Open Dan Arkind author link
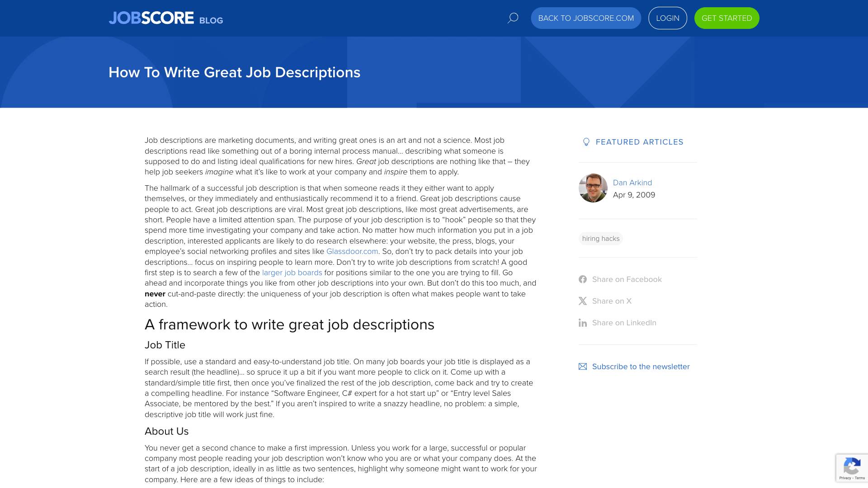Viewport: 868px width, 488px height. coord(632,183)
